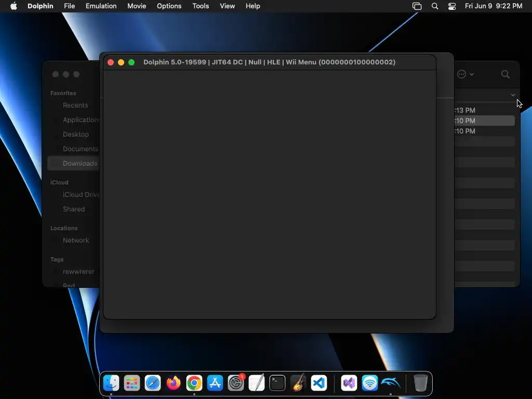
Task: Open the Finder action (ellipsis) dropdown
Action: tap(465, 74)
